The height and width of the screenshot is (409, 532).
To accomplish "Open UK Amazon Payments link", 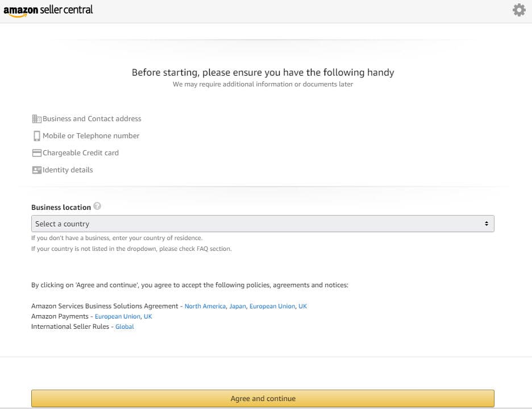I will (148, 316).
